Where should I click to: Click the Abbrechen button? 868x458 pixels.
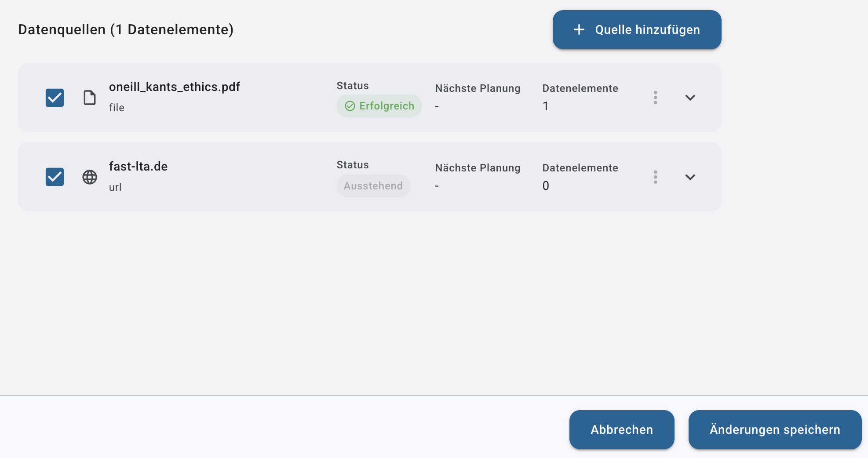pos(622,429)
